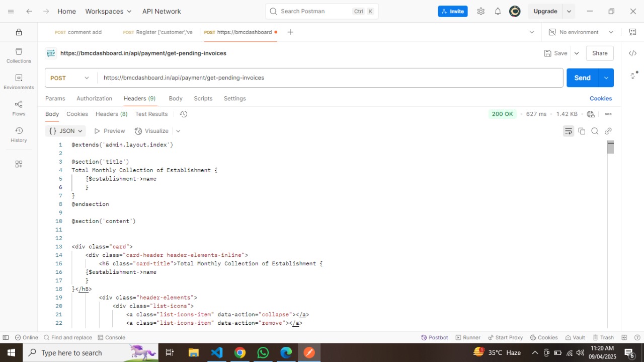
Task: Start Proxy from status bar
Action: click(505, 338)
